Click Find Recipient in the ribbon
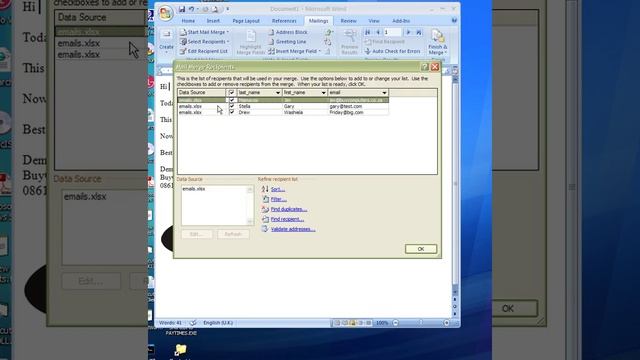 pyautogui.click(x=384, y=42)
